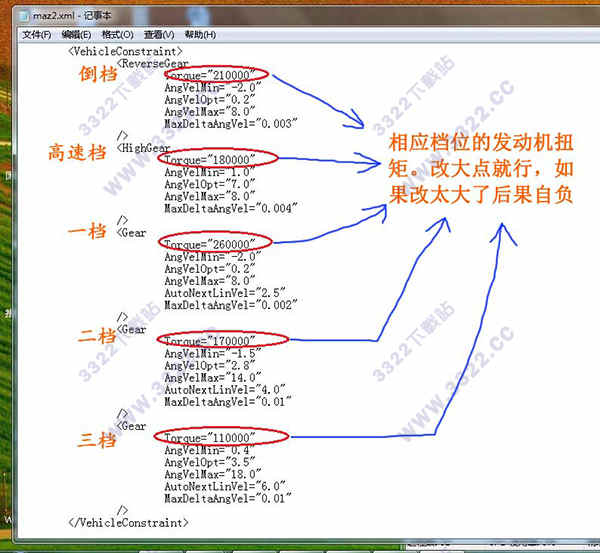The image size is (600, 553).
Task: Click the AngVelMin="-2.0" line under ReverseGear
Action: pyautogui.click(x=213, y=88)
